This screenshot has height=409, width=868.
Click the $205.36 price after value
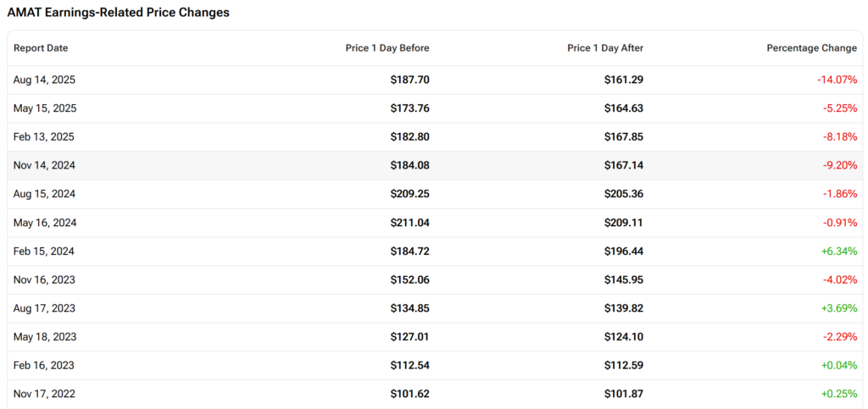point(623,194)
